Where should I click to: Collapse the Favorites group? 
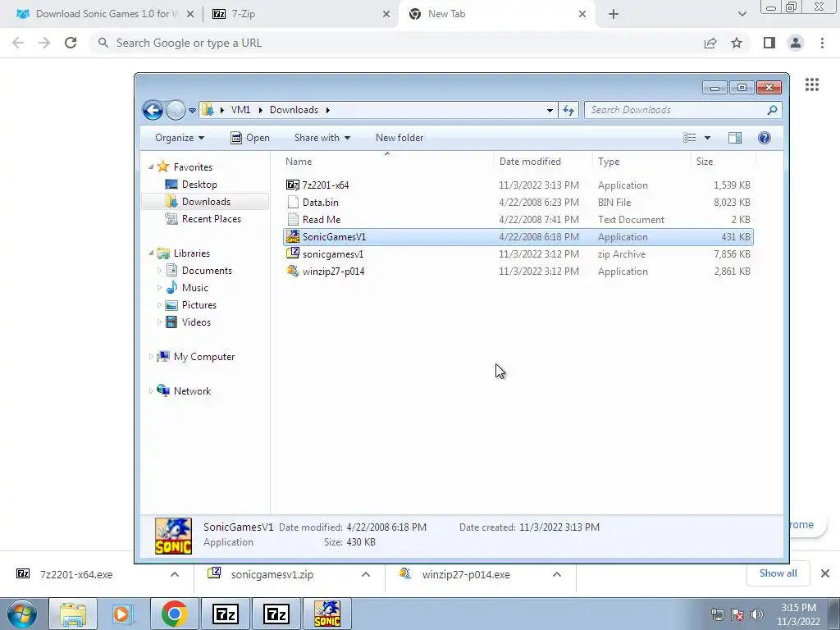click(x=151, y=167)
